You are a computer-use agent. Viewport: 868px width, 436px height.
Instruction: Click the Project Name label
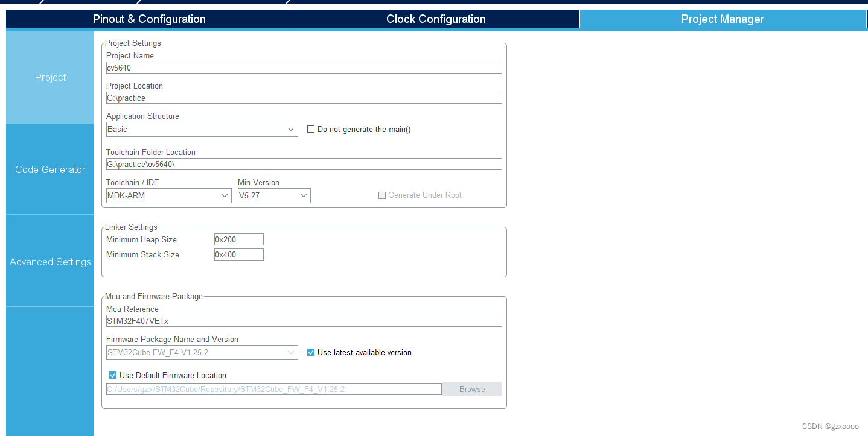coord(130,55)
